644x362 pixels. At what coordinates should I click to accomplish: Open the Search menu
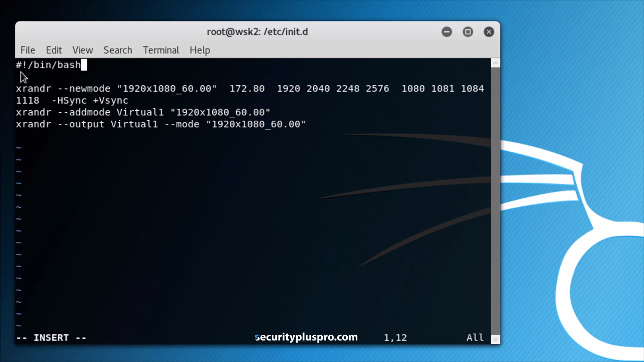tap(118, 50)
